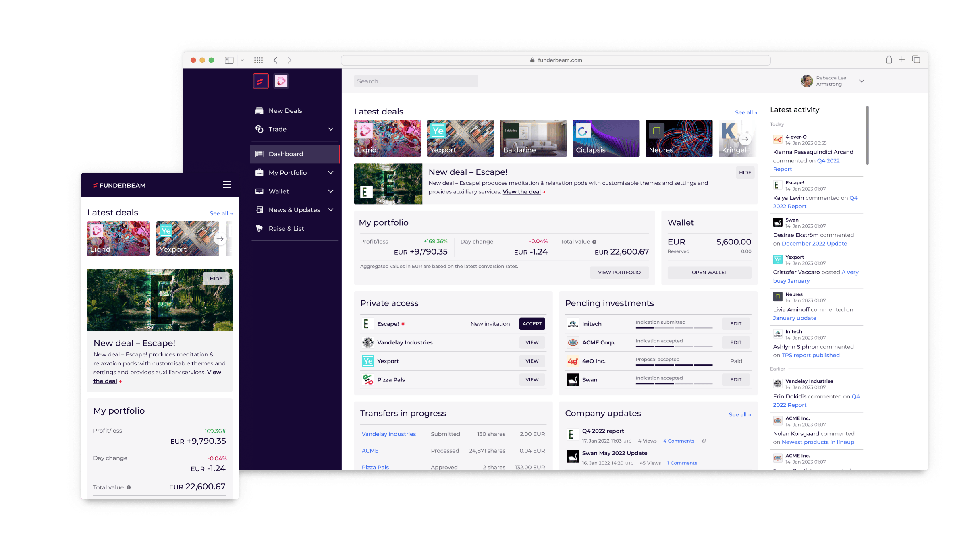The image size is (980, 551).
Task: Open ACME transfer link
Action: click(370, 451)
